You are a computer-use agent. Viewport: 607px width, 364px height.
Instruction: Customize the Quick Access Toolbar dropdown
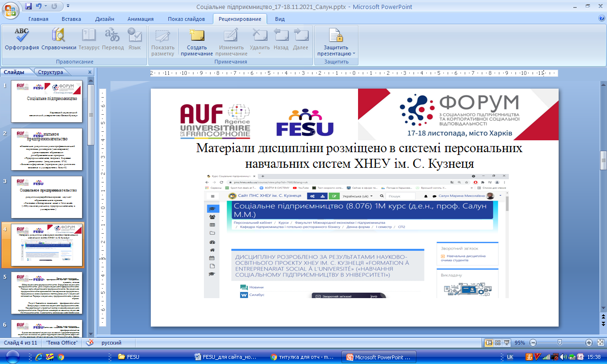[68, 7]
